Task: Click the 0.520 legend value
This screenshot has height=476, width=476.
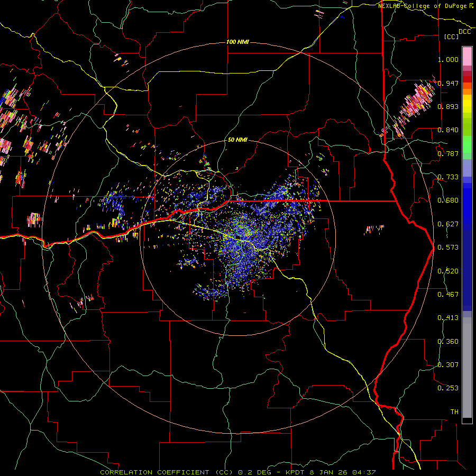Action: [x=448, y=271]
